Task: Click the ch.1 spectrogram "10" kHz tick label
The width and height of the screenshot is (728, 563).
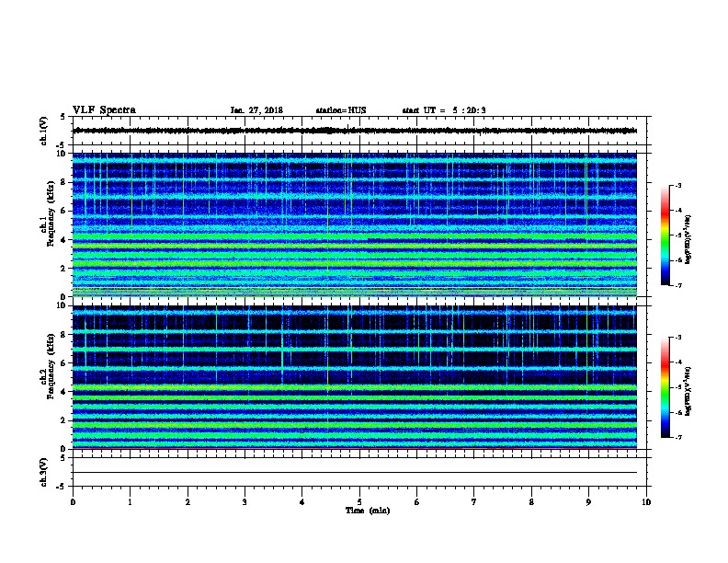Action: [63, 154]
